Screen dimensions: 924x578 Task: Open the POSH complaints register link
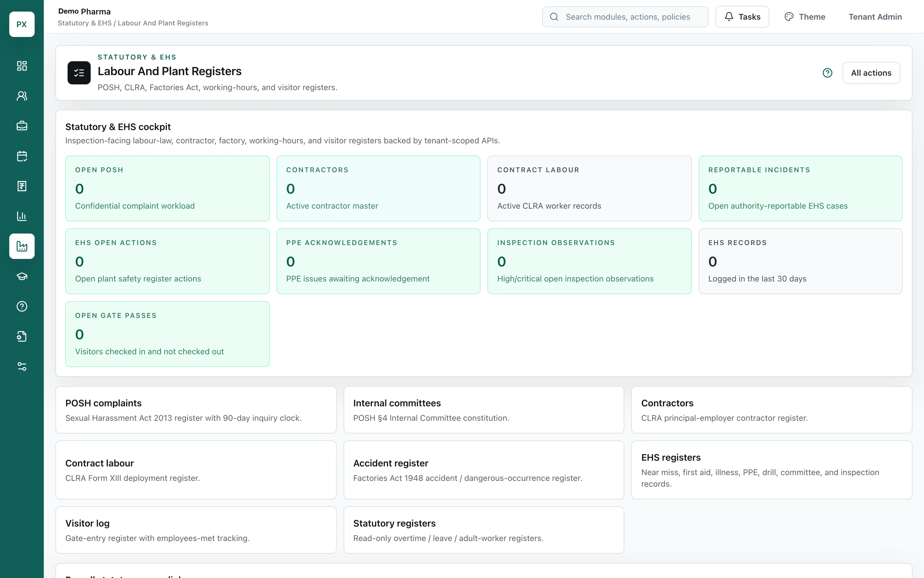tap(196, 410)
